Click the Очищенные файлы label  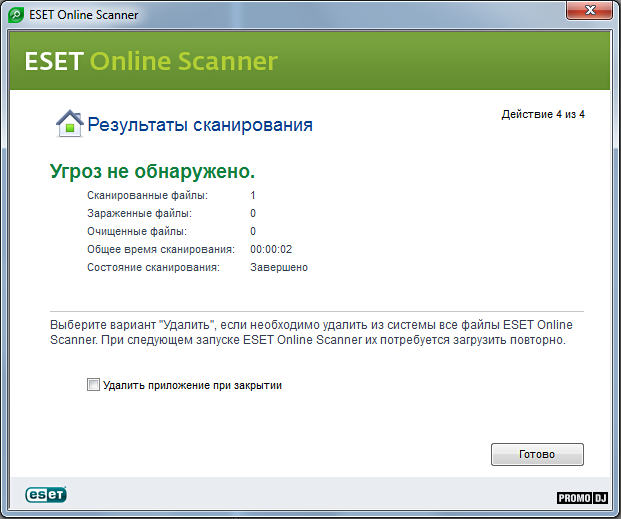tap(137, 231)
